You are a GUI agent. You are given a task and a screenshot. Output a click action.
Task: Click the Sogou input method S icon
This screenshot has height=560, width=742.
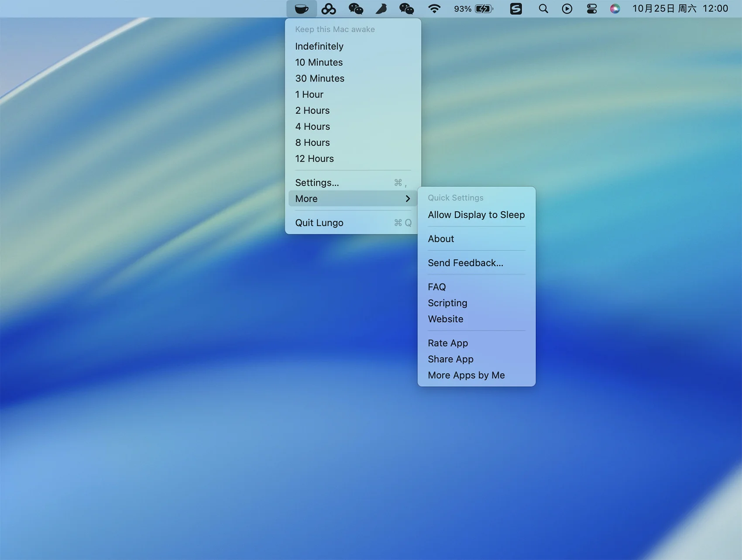pyautogui.click(x=516, y=9)
